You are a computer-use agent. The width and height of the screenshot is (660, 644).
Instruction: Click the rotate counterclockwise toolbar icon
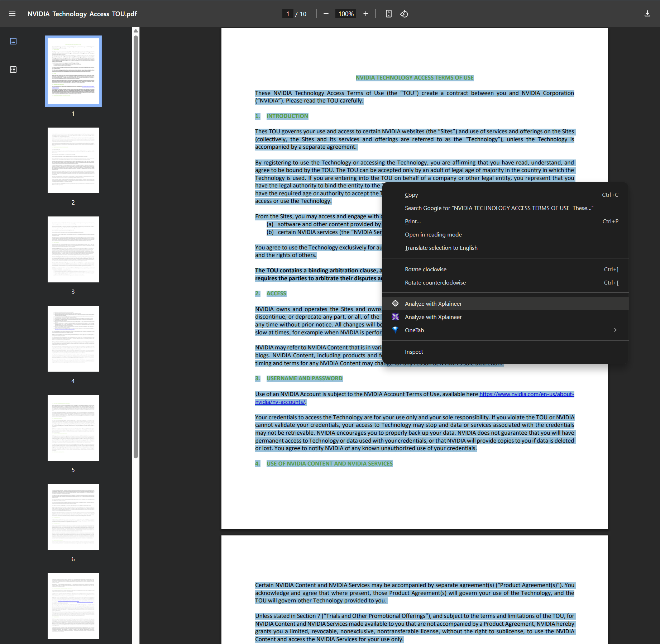pyautogui.click(x=404, y=14)
